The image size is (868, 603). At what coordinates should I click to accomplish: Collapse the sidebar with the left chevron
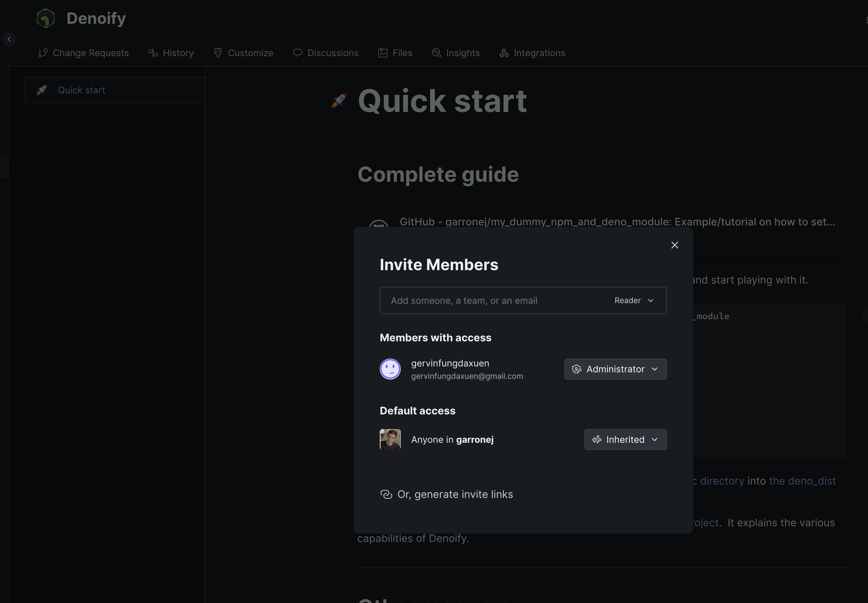(9, 39)
